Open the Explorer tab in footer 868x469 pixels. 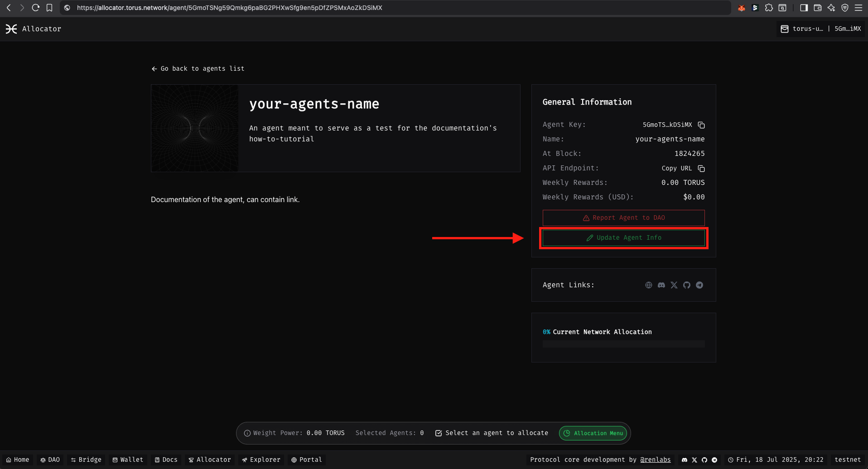pos(261,459)
